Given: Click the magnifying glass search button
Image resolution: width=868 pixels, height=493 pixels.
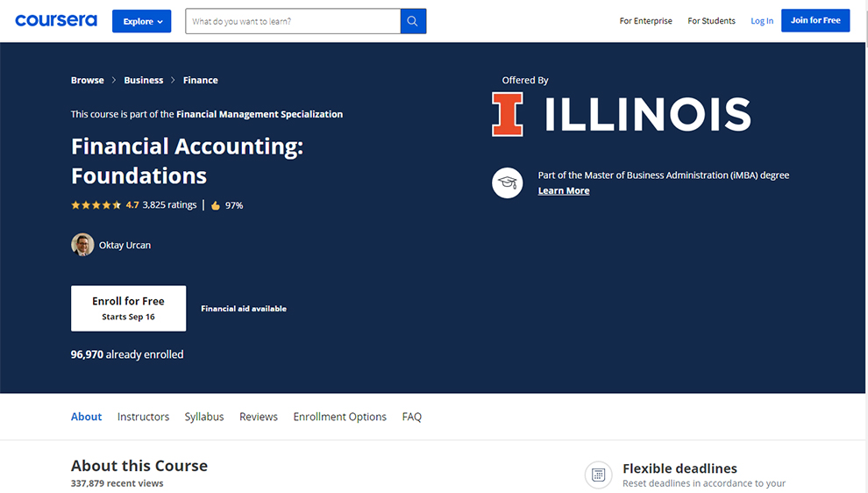Looking at the screenshot, I should 413,21.
